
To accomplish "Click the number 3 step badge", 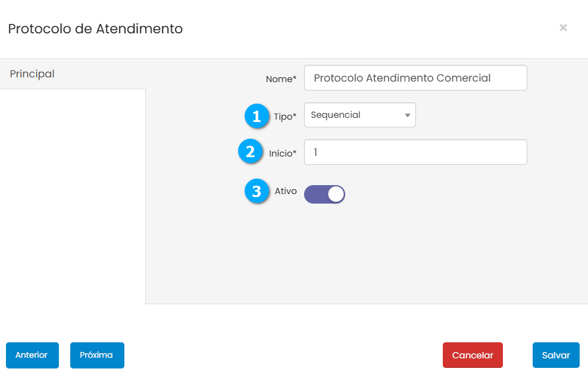I will point(257,191).
